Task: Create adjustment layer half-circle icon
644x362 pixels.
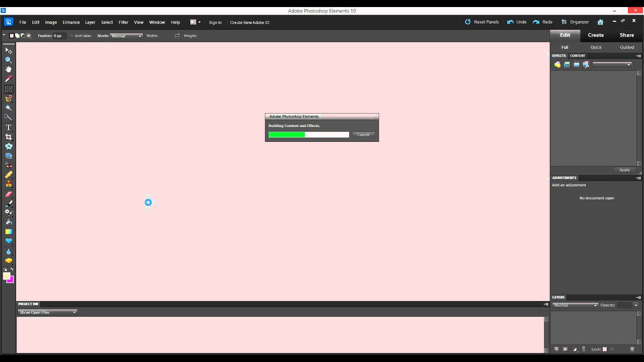Action: [x=575, y=349]
